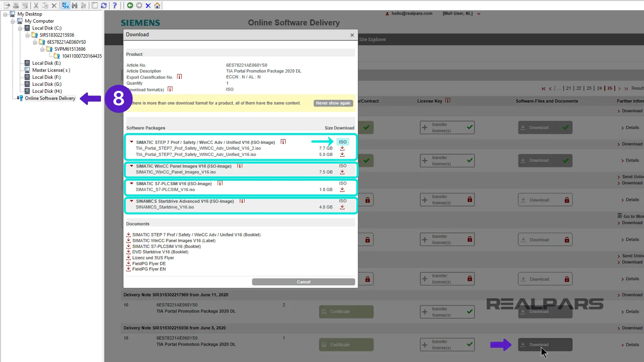This screenshot has height=362, width=644.
Task: Click the ISO format label for STEP 7 package
Action: (x=342, y=142)
